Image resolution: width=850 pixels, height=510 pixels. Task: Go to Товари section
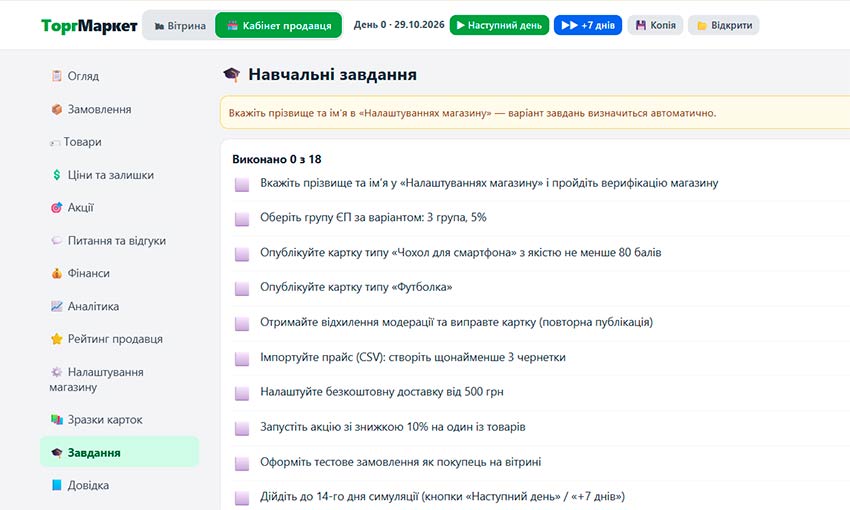119,142
